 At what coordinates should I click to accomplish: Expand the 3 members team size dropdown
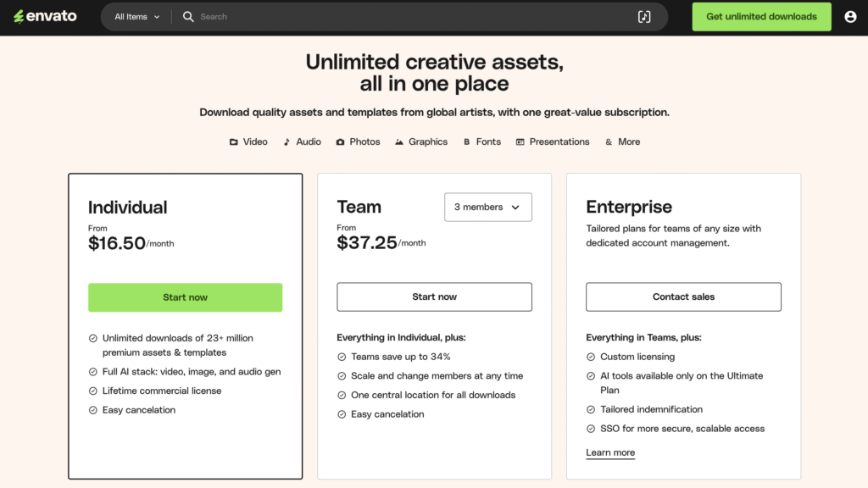487,207
